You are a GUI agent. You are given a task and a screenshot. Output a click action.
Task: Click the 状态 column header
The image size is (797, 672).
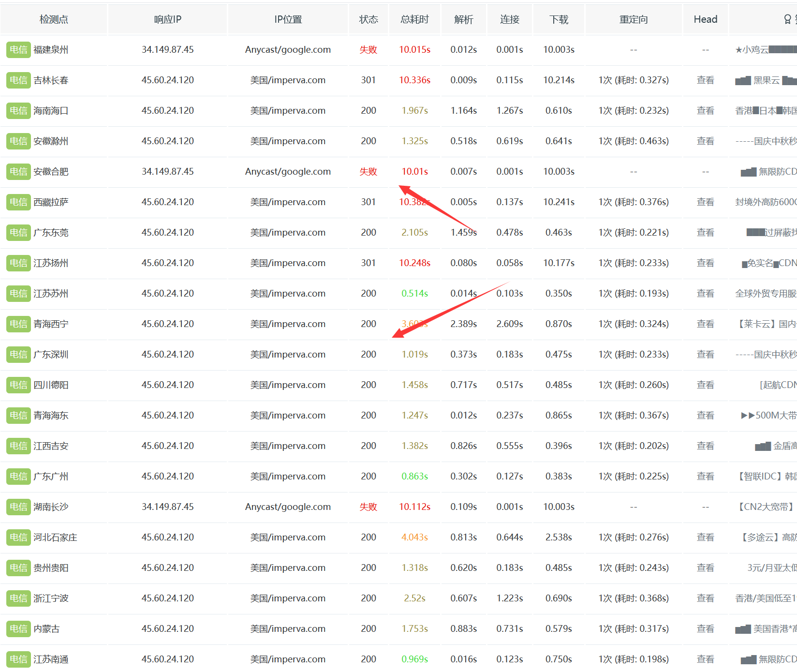click(x=368, y=19)
